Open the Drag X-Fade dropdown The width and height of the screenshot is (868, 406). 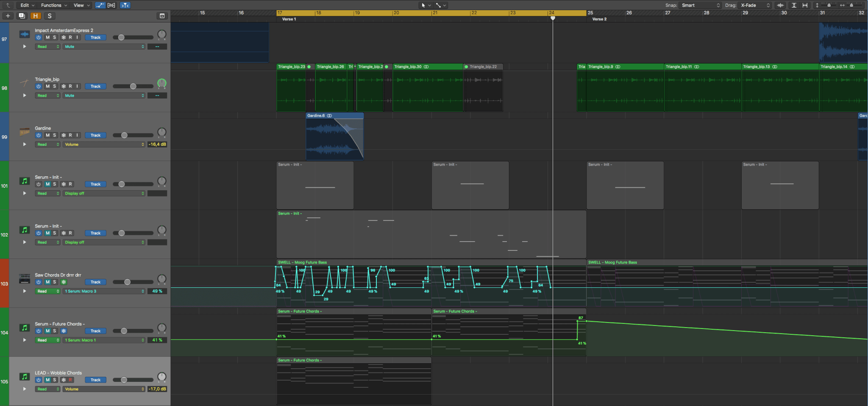pos(754,5)
